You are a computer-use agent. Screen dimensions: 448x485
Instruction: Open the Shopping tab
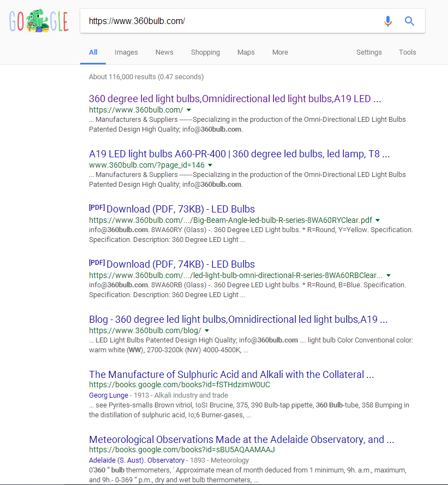point(206,52)
